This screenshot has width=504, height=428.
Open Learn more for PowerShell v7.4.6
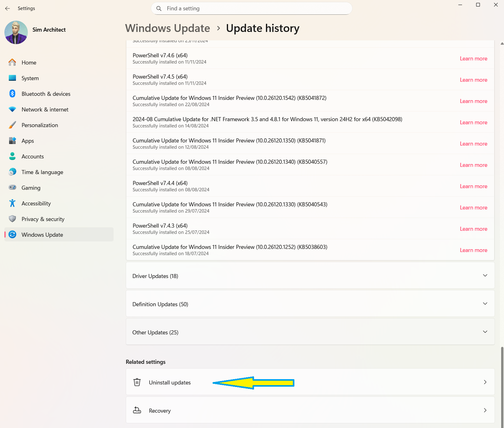point(473,59)
